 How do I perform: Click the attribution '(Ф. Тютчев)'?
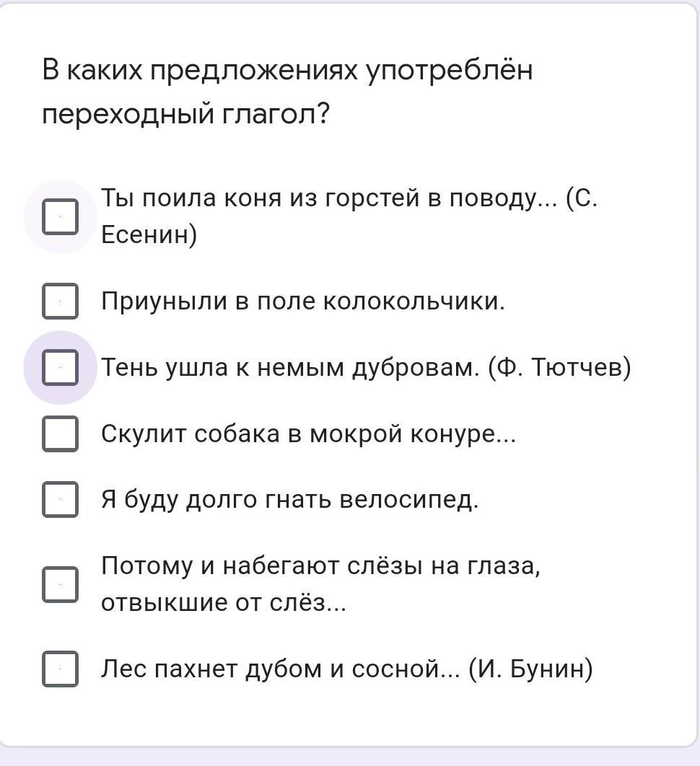(x=560, y=367)
